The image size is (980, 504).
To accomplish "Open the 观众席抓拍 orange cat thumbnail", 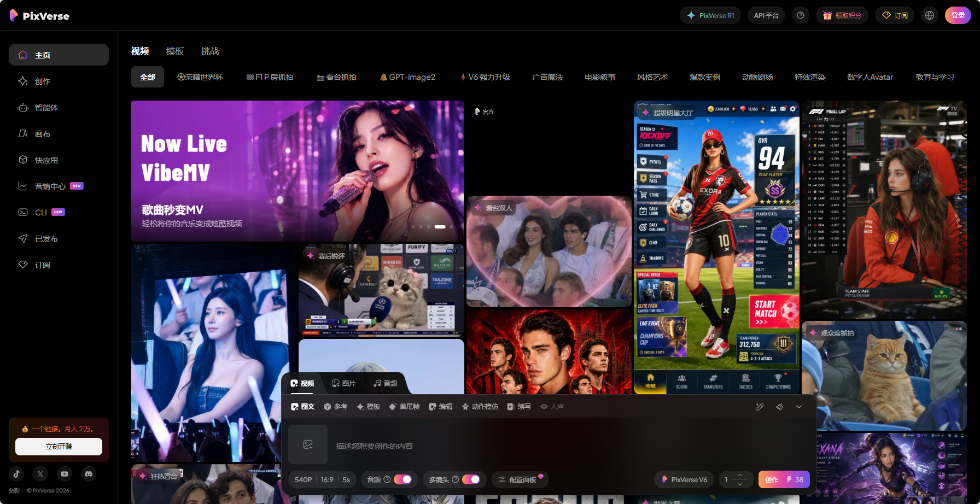I will [x=884, y=376].
